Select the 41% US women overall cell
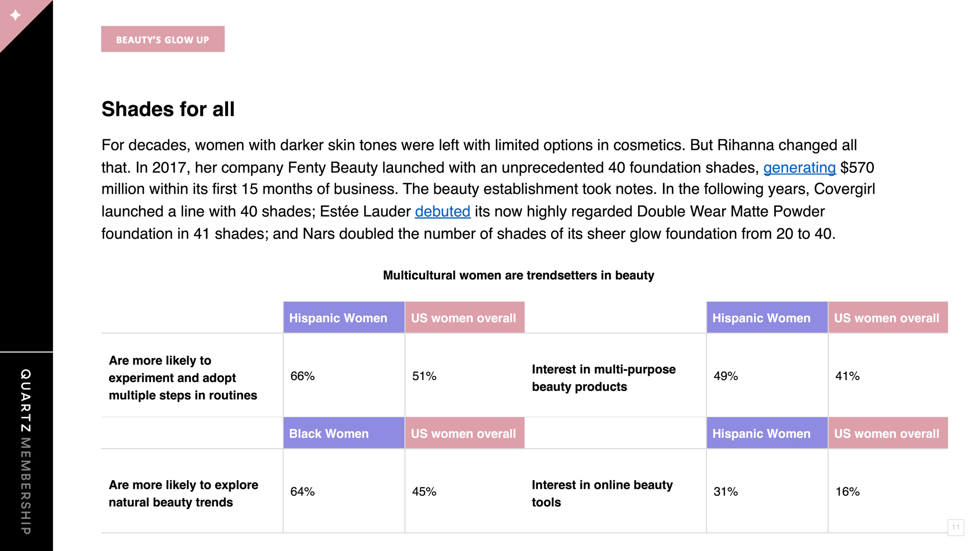This screenshot has height=551, width=980. click(x=888, y=376)
